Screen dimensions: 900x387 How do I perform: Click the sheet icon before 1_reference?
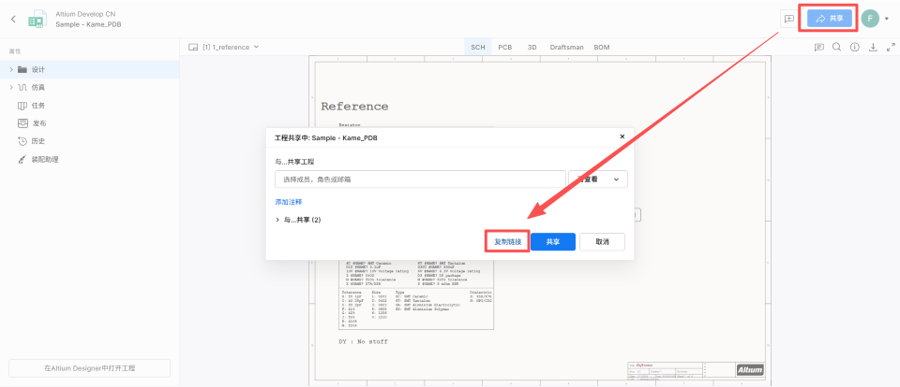click(193, 47)
